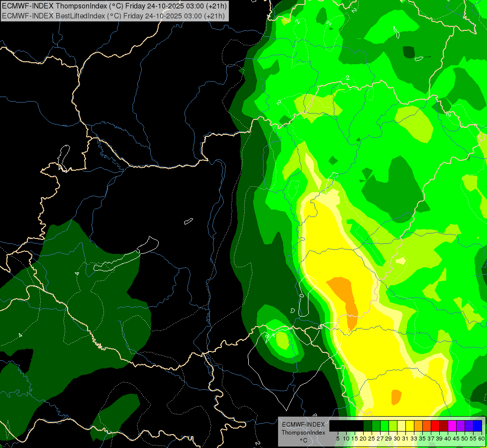Screen dimensions: 487x448
Task: Click the legend value label 30
Action: pos(397,439)
